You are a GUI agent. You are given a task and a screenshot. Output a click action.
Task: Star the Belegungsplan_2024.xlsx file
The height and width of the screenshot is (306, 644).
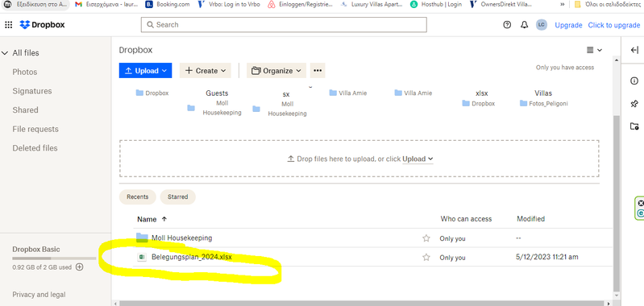[x=426, y=257]
